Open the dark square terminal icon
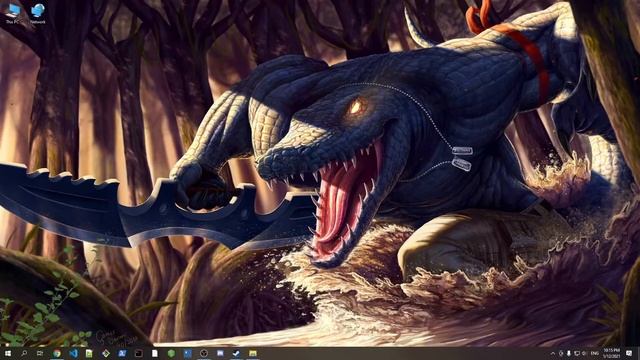640x360 pixels. (x=138, y=353)
